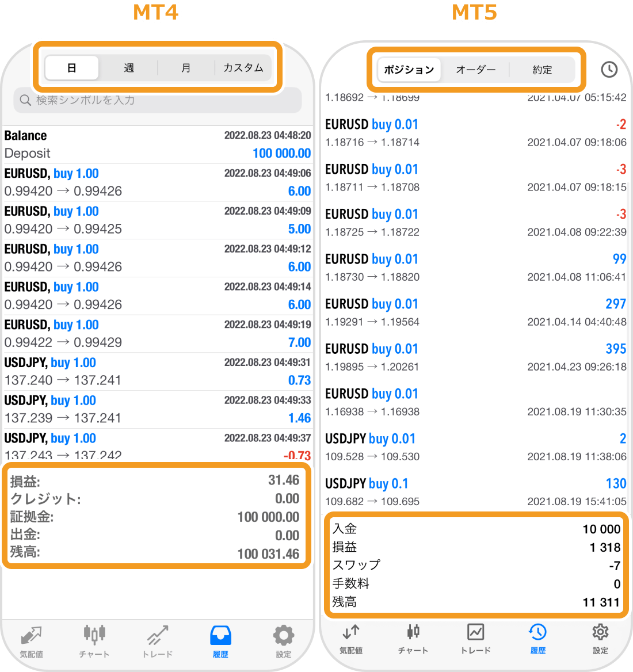Tap the MT4 残高 value 100 031.46
Screen dimensions: 633x672
pyautogui.click(x=268, y=553)
